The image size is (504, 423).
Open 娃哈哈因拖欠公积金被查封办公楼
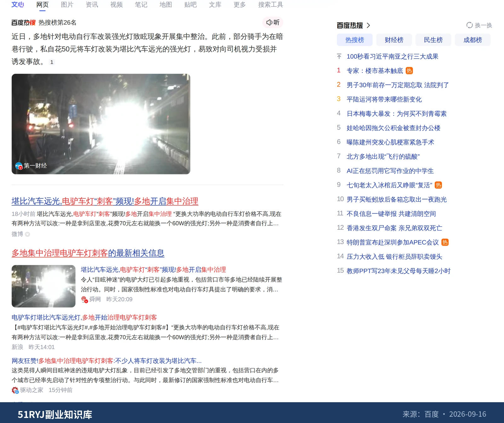coord(393,128)
